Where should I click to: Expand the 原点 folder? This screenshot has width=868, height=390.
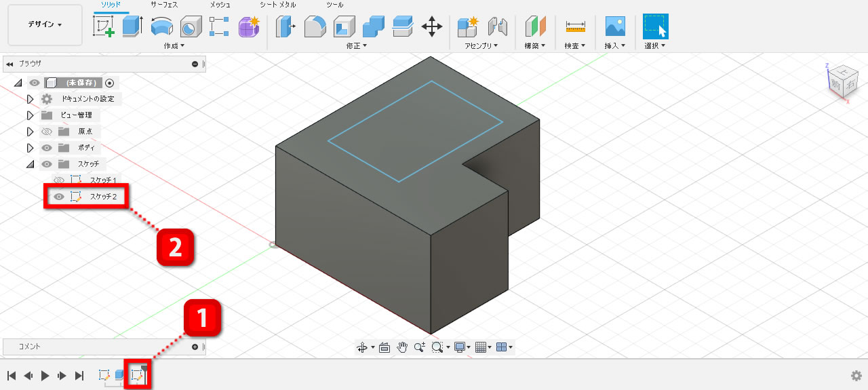pos(30,132)
